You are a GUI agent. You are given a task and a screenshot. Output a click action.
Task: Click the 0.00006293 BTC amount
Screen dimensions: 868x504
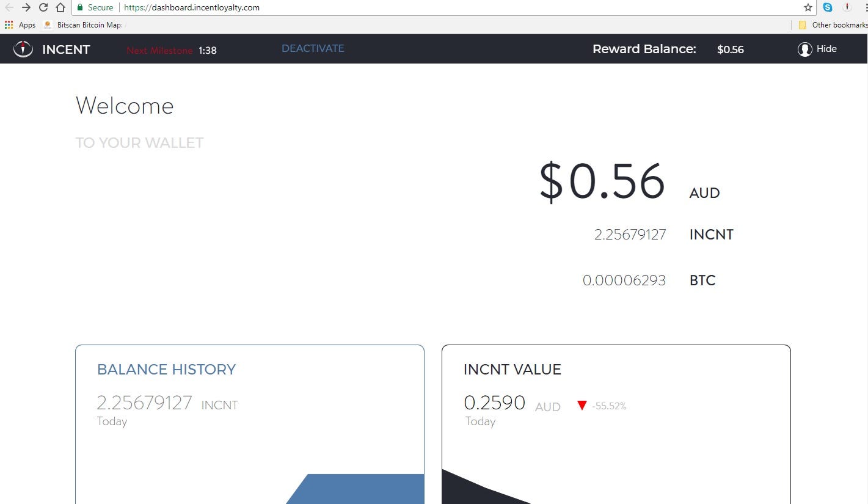[x=624, y=280]
